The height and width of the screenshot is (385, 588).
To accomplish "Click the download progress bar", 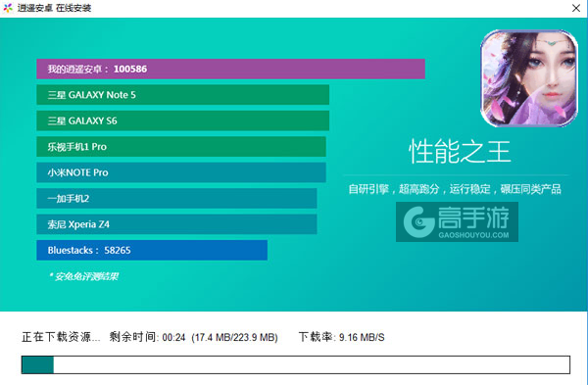I will pyautogui.click(x=296, y=364).
